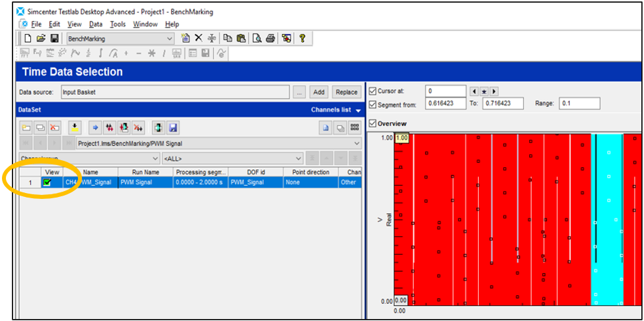This screenshot has width=644, height=321.
Task: Select row header 1 in channel table
Action: click(x=30, y=182)
